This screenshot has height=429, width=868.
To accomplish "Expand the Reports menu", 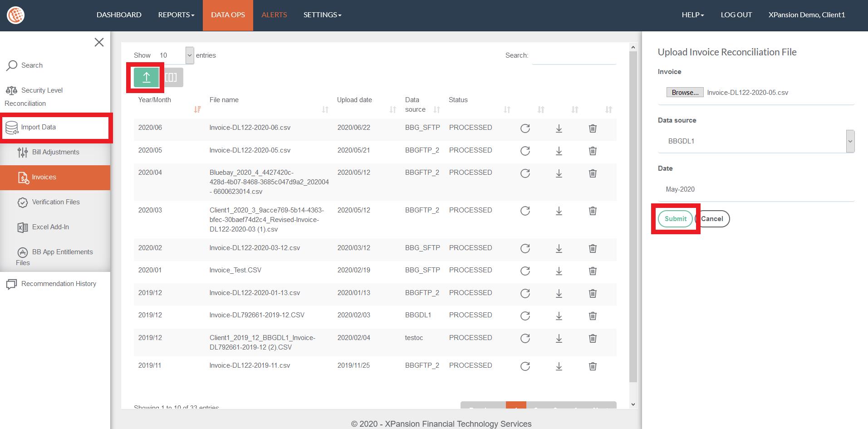I will [176, 15].
